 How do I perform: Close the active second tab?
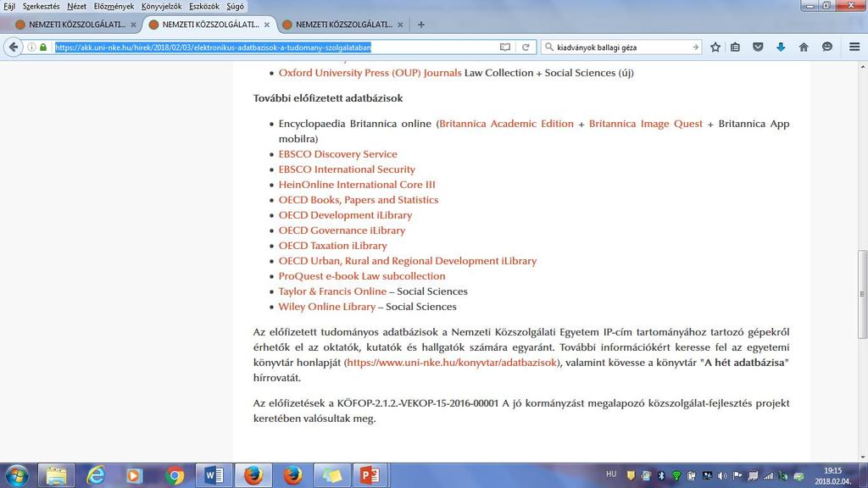(267, 25)
